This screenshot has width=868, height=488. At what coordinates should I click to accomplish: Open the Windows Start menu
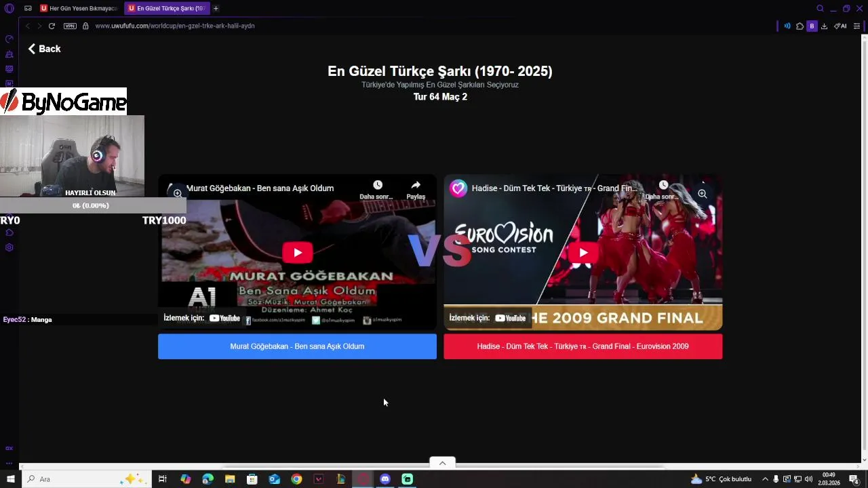tap(11, 479)
